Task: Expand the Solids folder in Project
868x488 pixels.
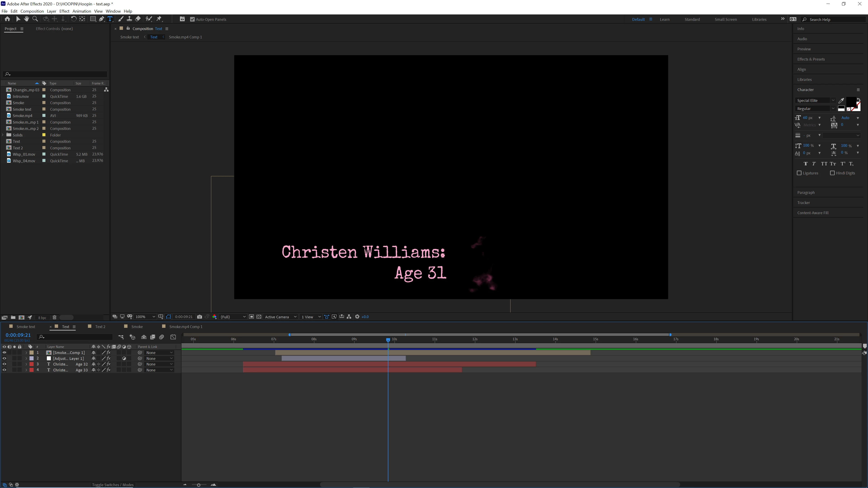Action: [3, 135]
